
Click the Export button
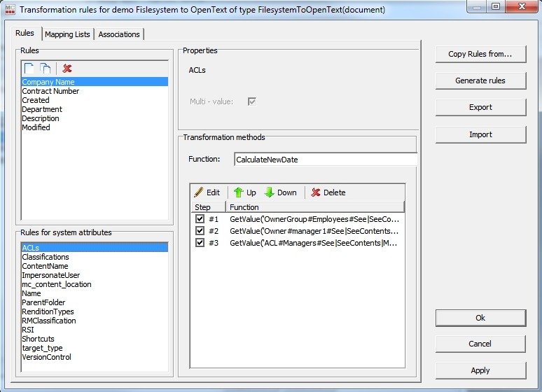480,107
